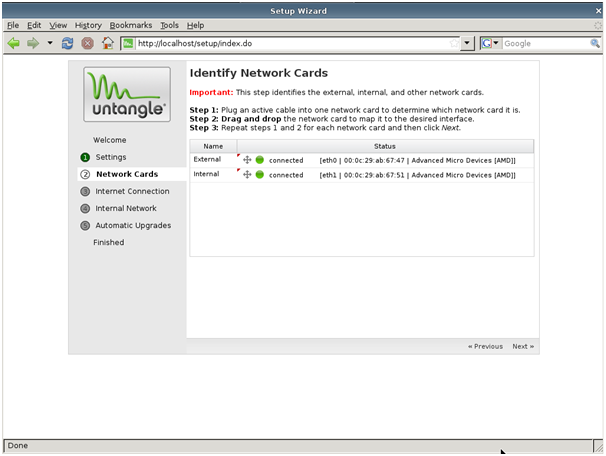Go to browser Home page icon
Screen dimensions: 606x456
pos(107,43)
